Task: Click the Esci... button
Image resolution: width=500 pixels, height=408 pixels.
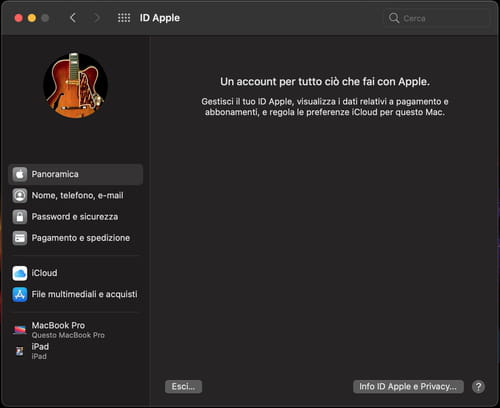Action: 183,387
